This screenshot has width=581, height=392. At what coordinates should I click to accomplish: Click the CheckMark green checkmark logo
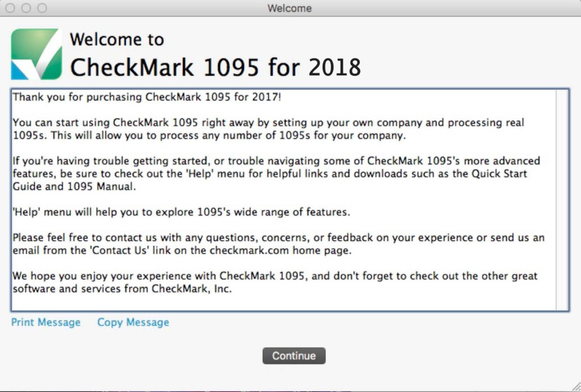37,53
